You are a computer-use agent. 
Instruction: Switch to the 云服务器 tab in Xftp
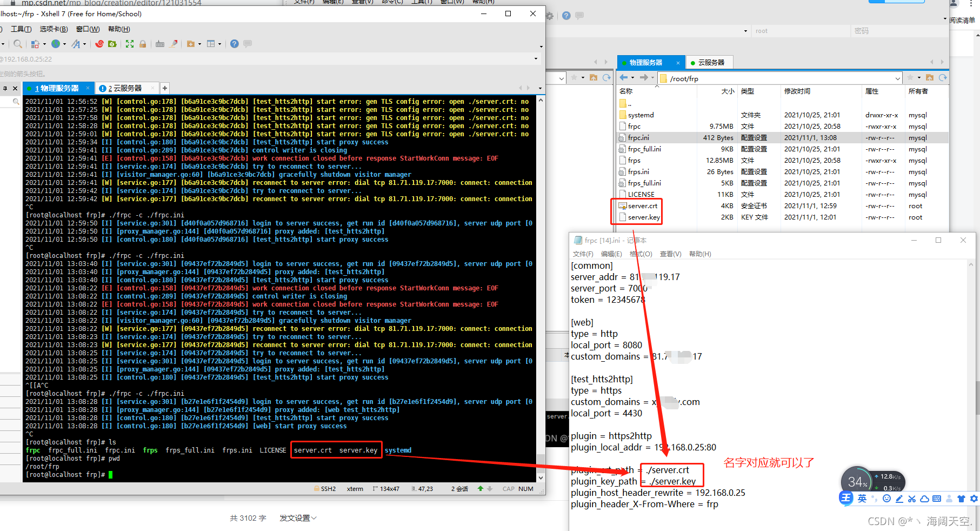(710, 63)
